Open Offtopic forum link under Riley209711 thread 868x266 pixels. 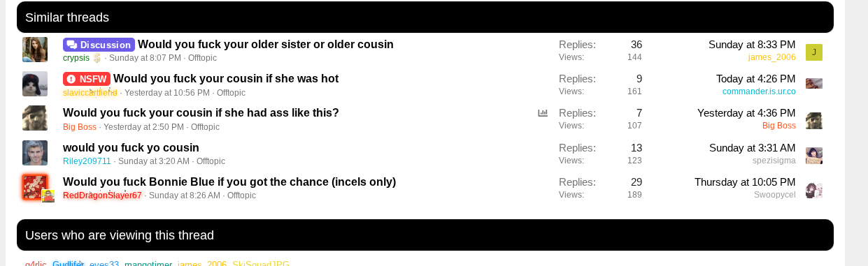click(x=211, y=161)
